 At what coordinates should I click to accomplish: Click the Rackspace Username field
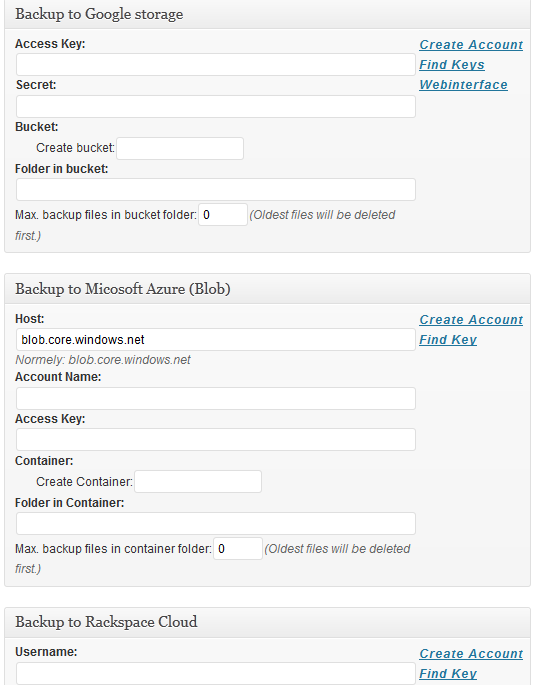216,673
